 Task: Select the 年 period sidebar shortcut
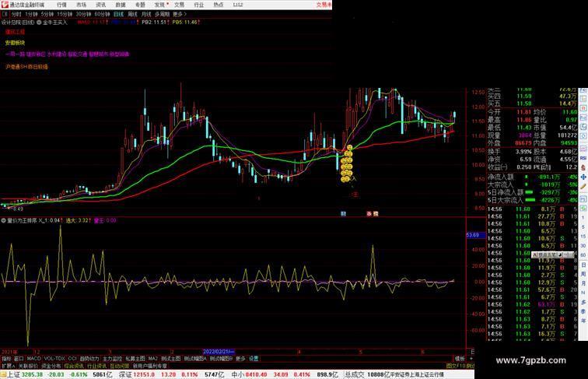[x=583, y=321]
